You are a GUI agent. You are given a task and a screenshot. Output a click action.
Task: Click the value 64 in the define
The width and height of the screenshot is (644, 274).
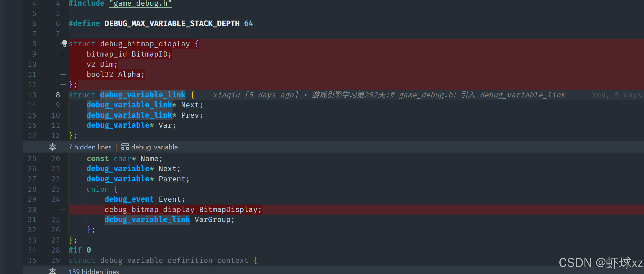tap(248, 23)
